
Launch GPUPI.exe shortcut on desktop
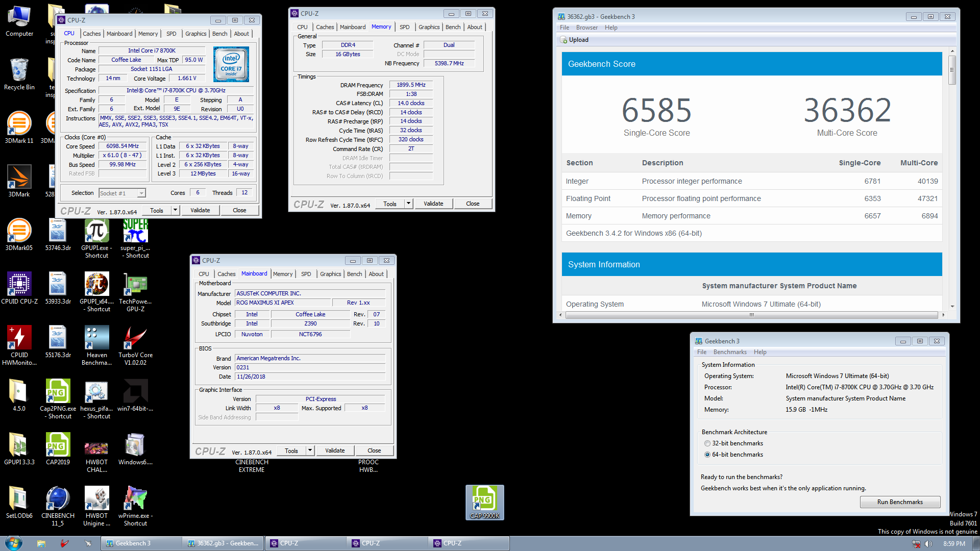(96, 238)
